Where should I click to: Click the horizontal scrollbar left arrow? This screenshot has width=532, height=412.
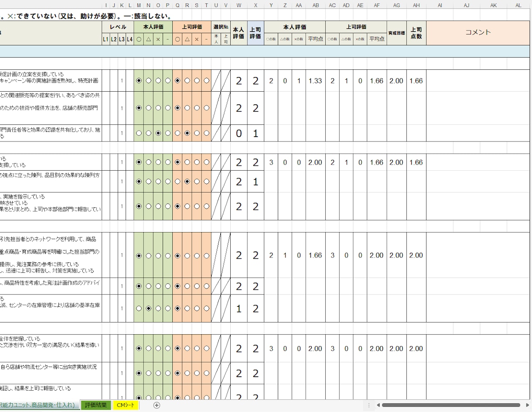[x=378, y=405]
